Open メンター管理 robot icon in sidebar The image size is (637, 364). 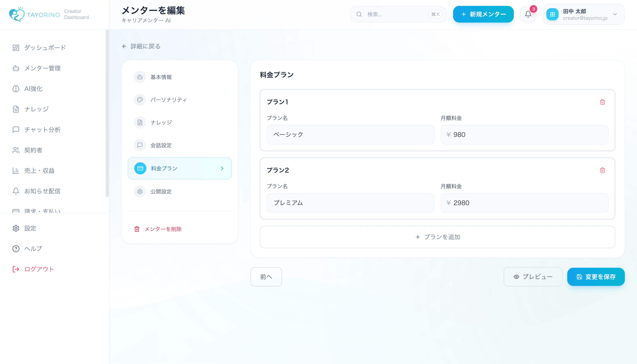tap(16, 68)
